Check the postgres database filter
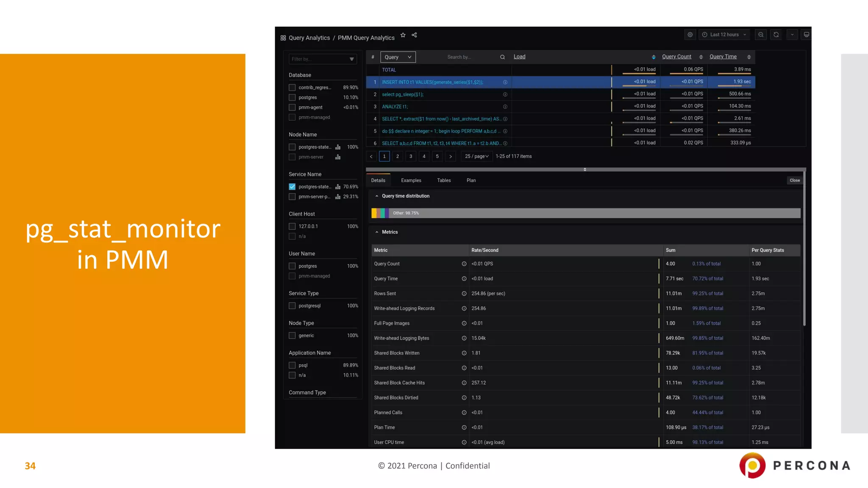Screen dimensions: 868x488 click(x=292, y=97)
